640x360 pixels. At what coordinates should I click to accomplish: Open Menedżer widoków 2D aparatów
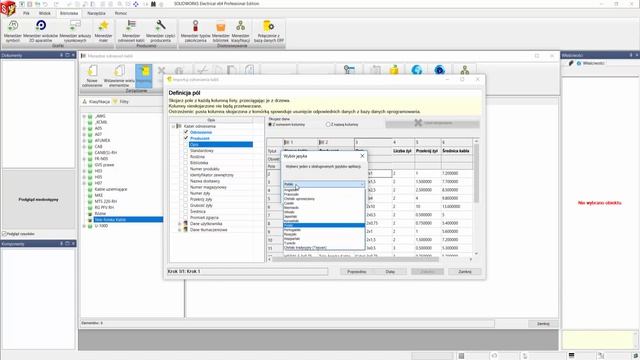tap(40, 31)
